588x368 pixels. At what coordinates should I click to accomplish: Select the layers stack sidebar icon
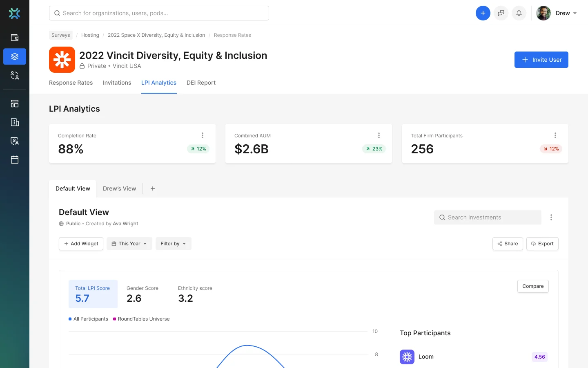click(x=15, y=56)
